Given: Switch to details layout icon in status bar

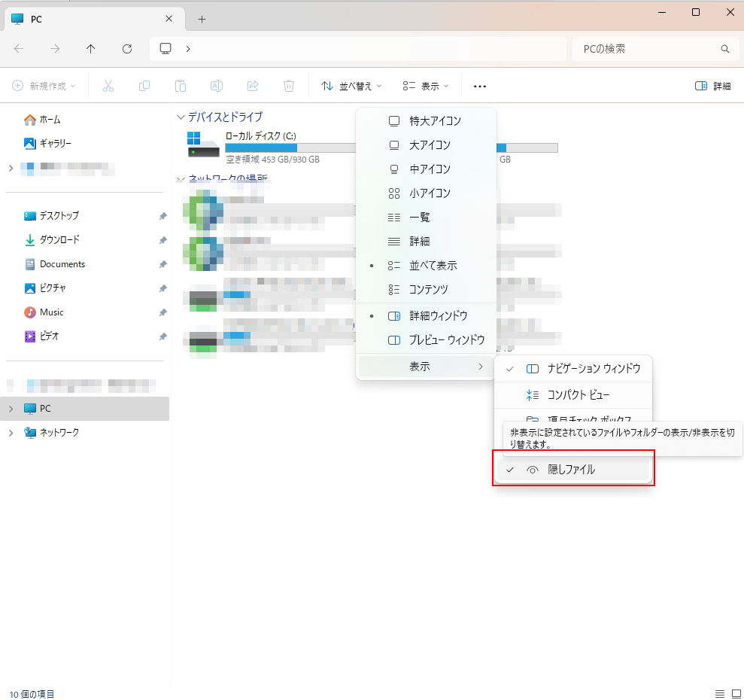Looking at the screenshot, I should click(719, 693).
